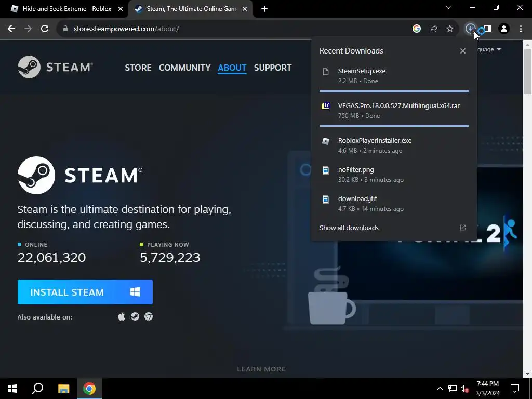Click the network tray icon

(x=453, y=389)
